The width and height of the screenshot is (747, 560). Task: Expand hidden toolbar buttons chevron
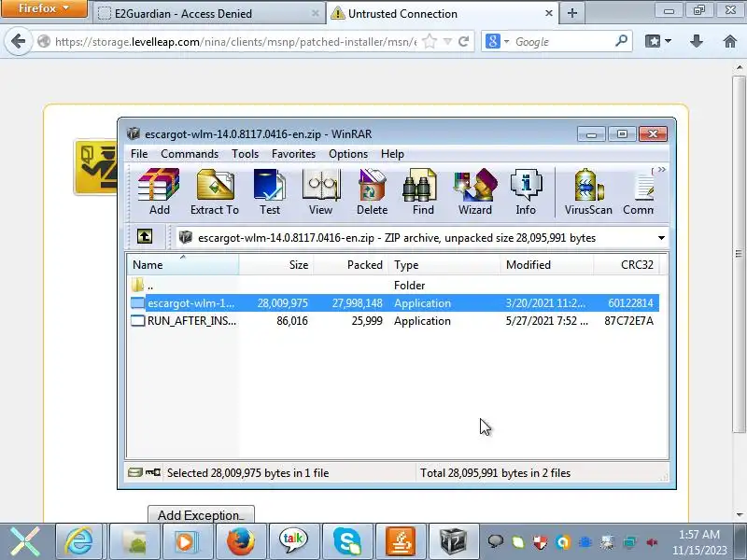662,170
